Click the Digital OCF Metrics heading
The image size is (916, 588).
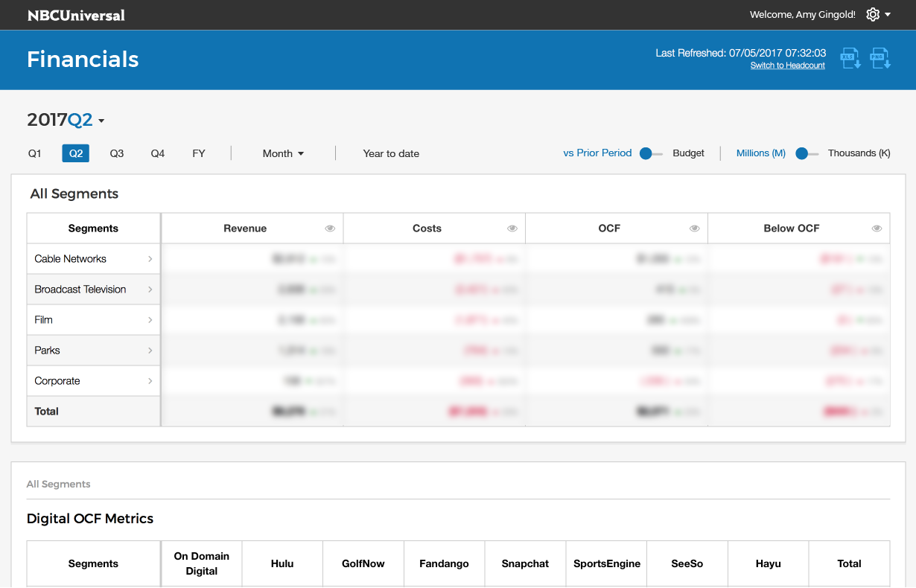point(90,519)
